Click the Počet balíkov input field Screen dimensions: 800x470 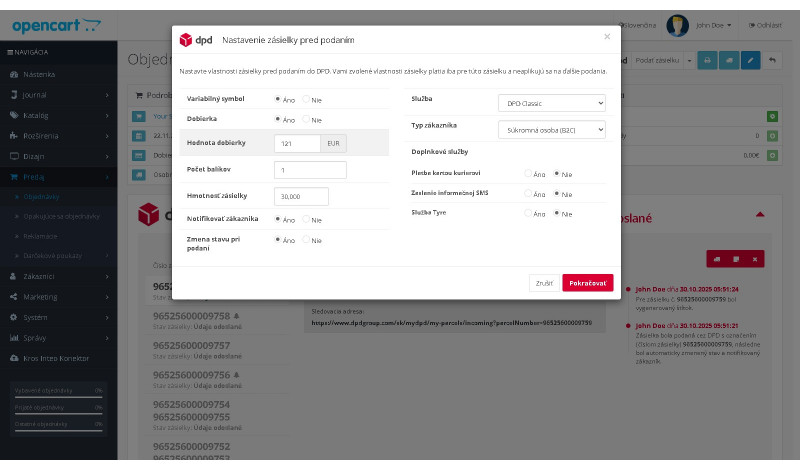coord(310,170)
